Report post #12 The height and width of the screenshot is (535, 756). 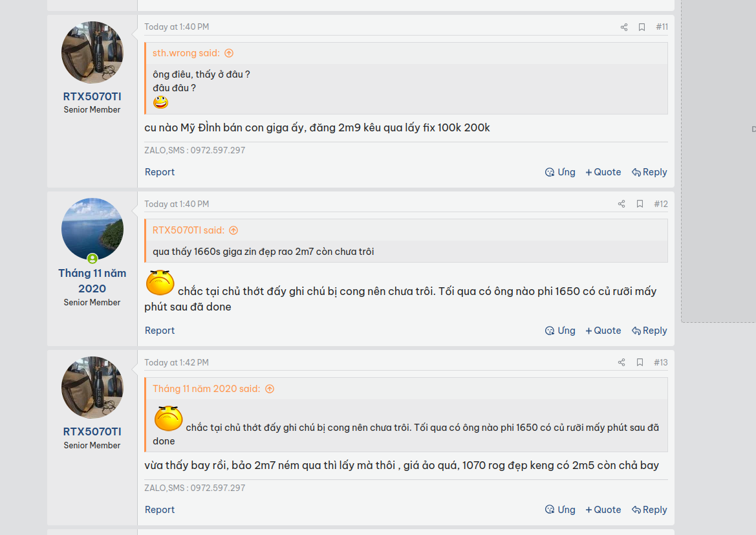pos(160,331)
